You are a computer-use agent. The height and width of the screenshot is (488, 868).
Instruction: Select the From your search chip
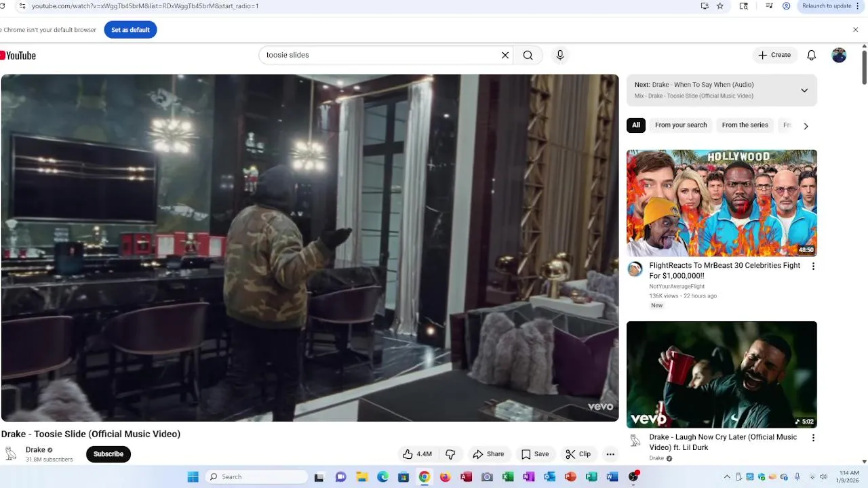pos(681,125)
